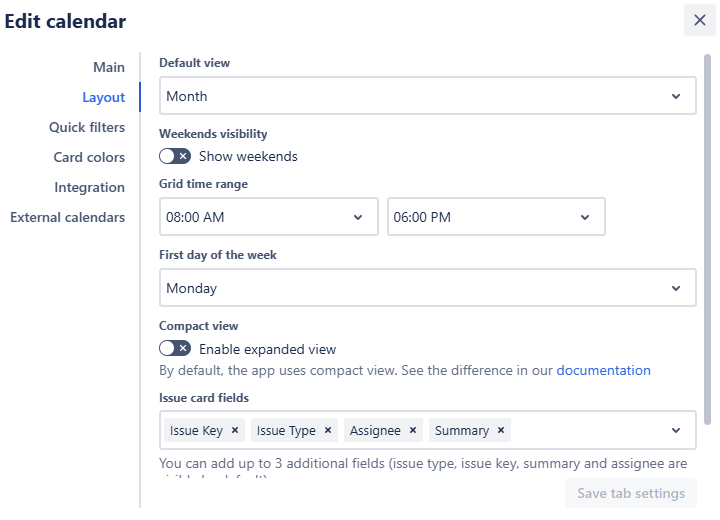Image resolution: width=720 pixels, height=520 pixels.
Task: Select the Integration tab
Action: pos(89,187)
